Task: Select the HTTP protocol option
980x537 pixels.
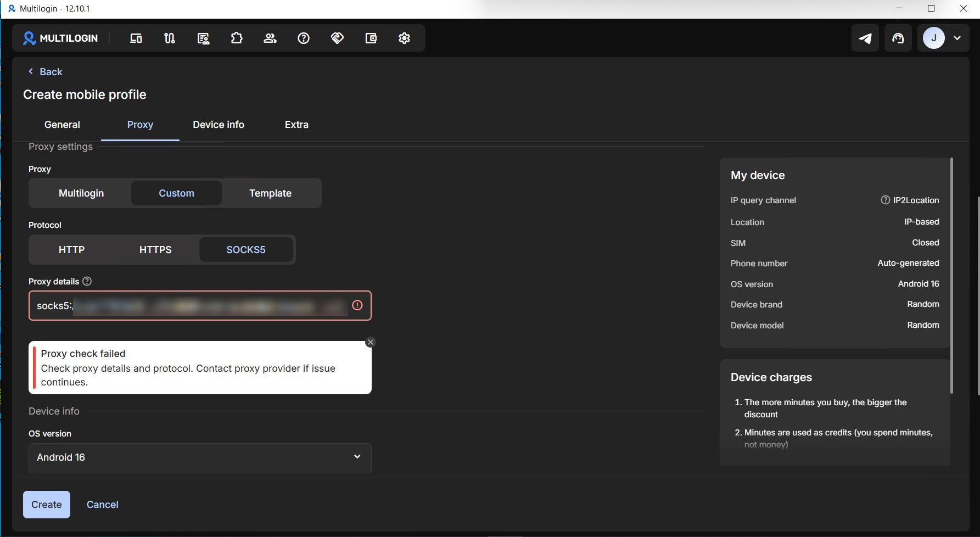Action: [x=71, y=250]
